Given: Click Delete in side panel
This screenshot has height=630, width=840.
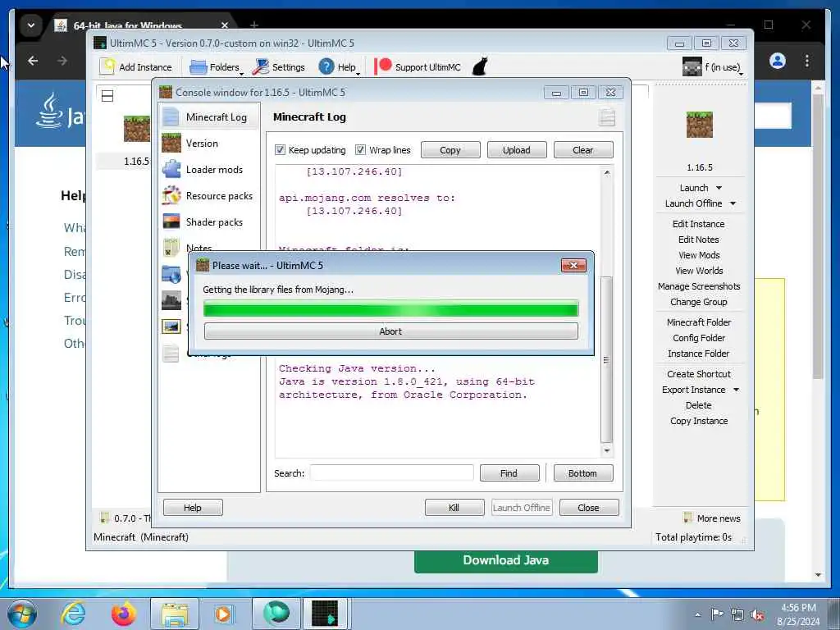Looking at the screenshot, I should coord(699,405).
